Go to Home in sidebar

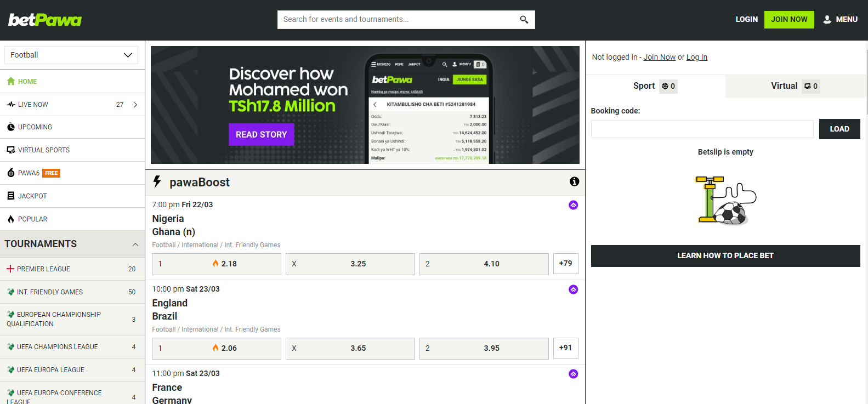(72, 81)
